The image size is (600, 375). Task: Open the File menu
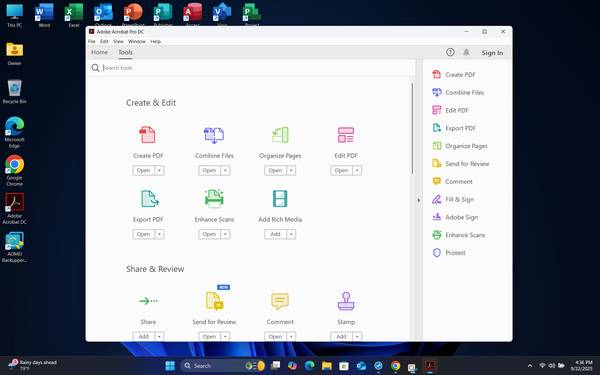click(x=91, y=41)
